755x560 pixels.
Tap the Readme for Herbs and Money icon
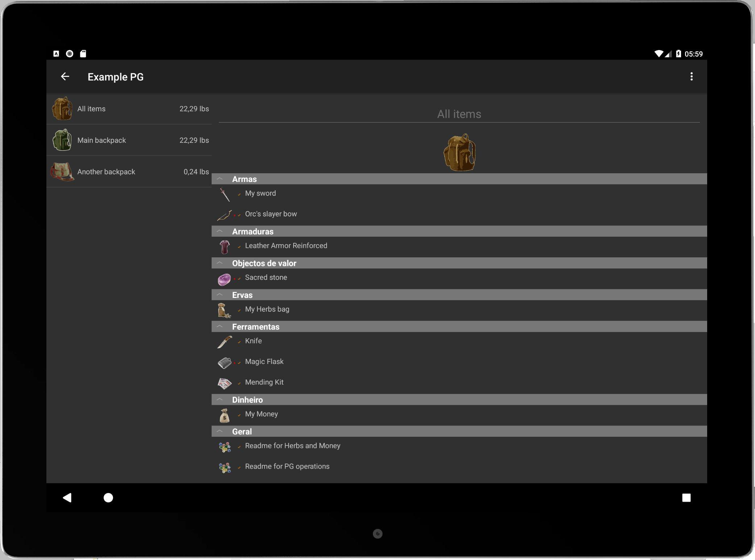(x=224, y=447)
